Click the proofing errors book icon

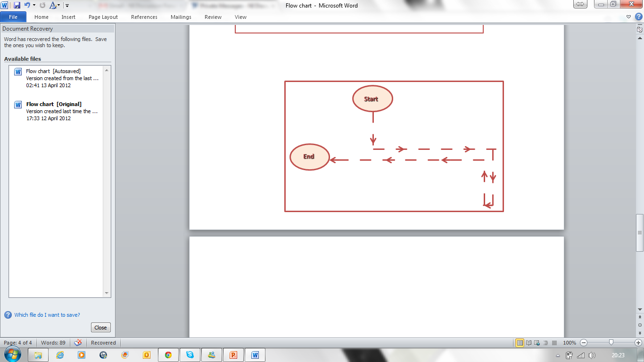tap(78, 343)
